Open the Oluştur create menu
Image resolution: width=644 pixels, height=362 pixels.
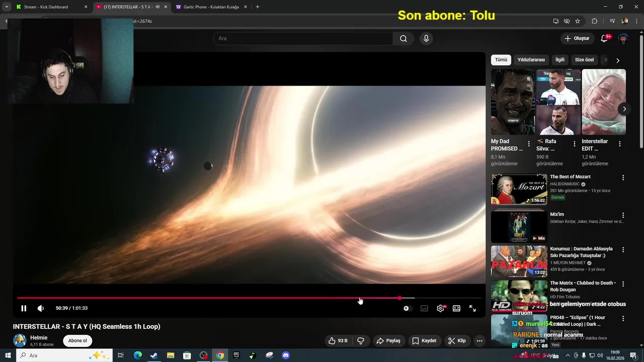(x=577, y=39)
